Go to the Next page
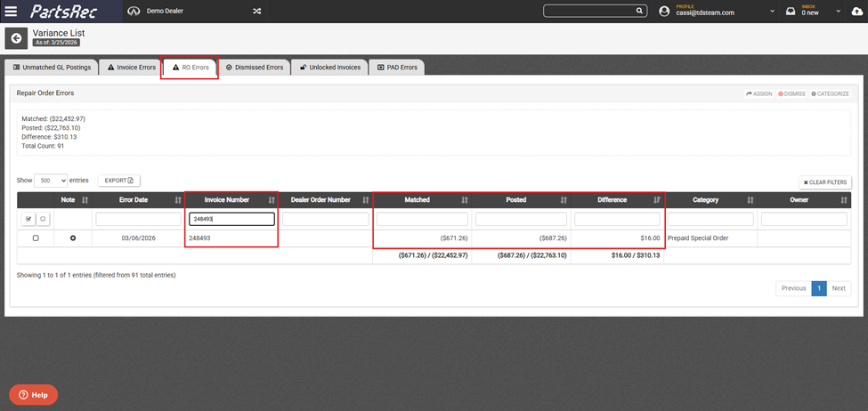 coord(839,288)
